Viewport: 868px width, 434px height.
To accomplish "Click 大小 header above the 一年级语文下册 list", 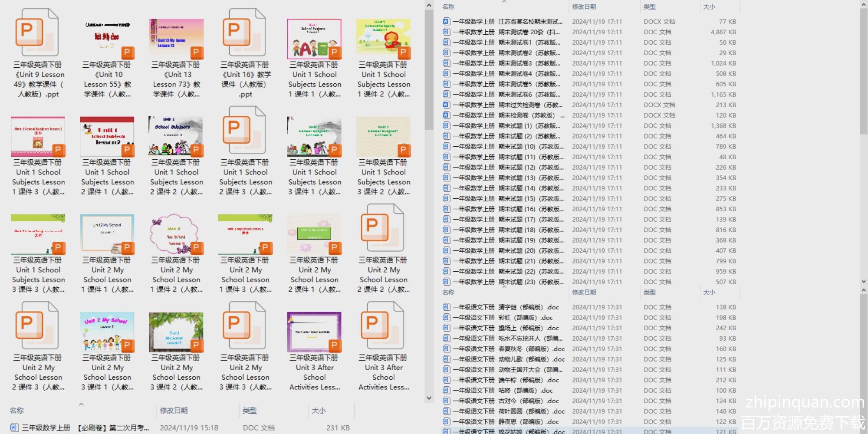I will [709, 292].
